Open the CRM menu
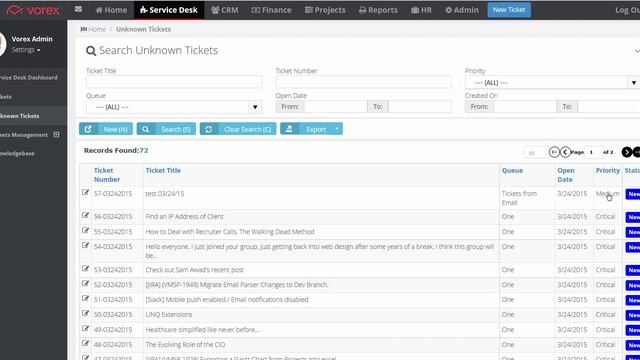640x360 pixels. tap(225, 10)
